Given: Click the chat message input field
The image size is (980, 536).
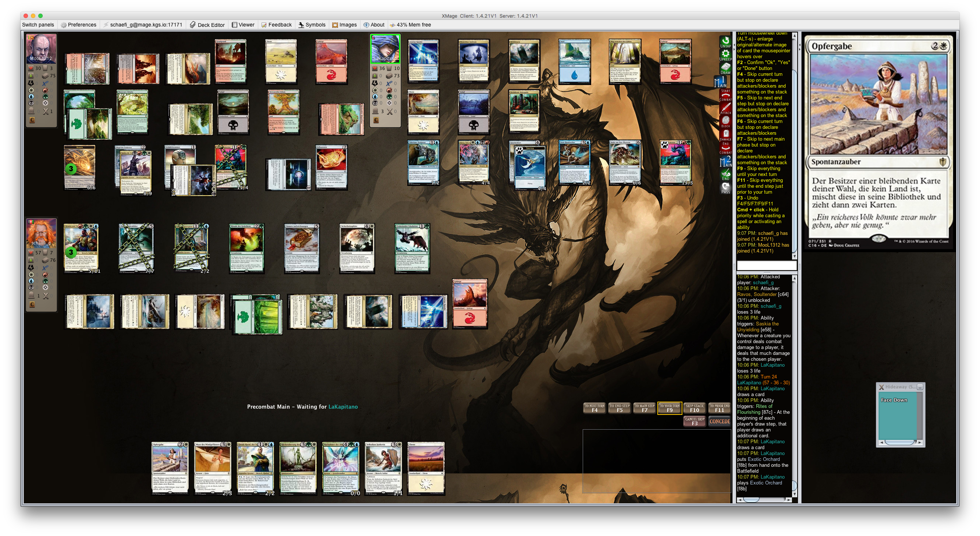Looking at the screenshot, I should point(766,265).
